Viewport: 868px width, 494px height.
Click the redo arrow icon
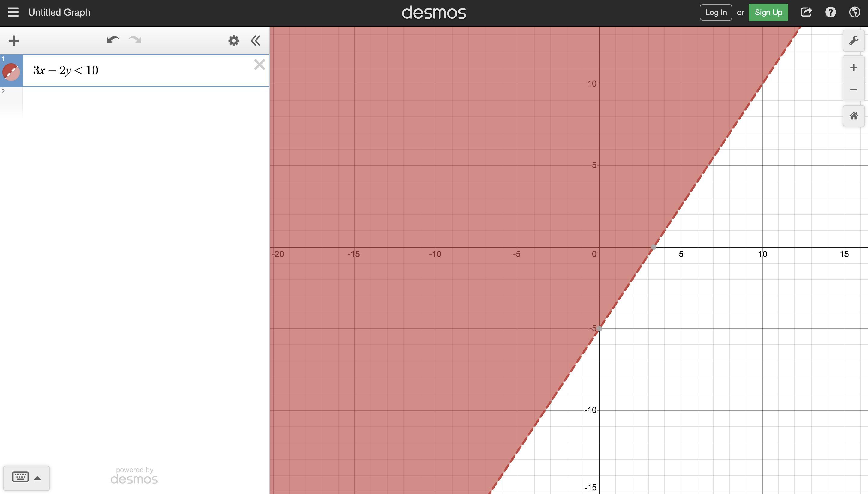135,40
